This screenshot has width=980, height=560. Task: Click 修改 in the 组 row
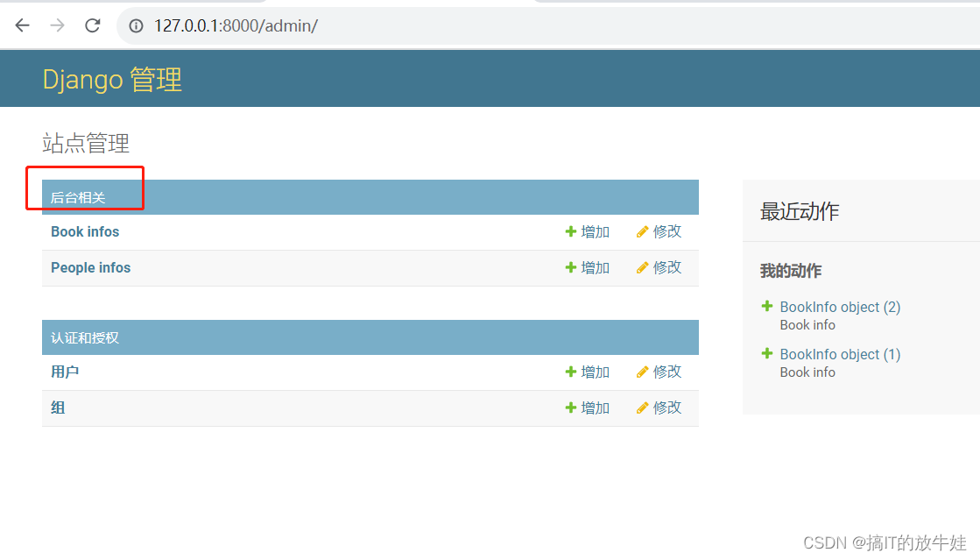coord(659,408)
